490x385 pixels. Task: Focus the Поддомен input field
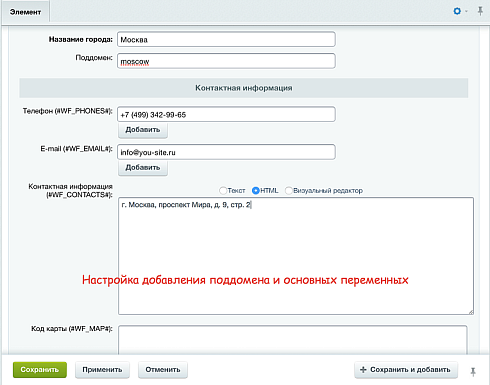pos(226,61)
